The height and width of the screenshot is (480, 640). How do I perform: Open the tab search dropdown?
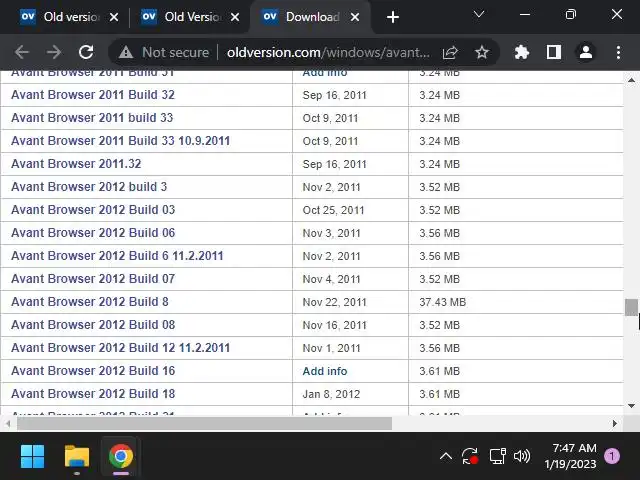click(x=479, y=15)
